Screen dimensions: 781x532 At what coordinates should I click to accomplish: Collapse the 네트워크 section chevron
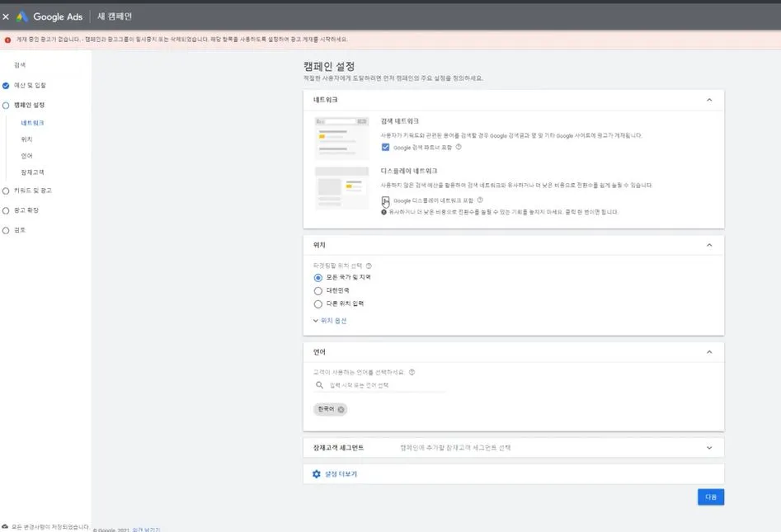[x=709, y=99]
